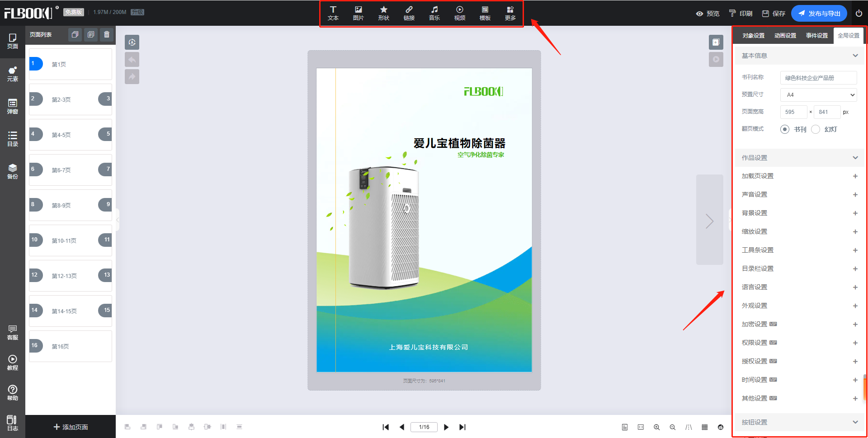Go to the next page
Image resolution: width=868 pixels, height=438 pixels.
pos(446,427)
